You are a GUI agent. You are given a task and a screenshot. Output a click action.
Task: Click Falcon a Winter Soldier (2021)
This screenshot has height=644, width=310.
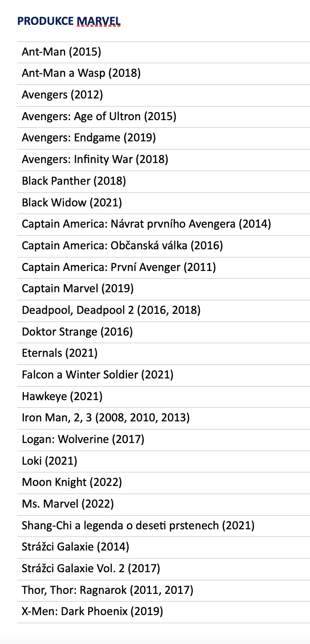point(98,375)
